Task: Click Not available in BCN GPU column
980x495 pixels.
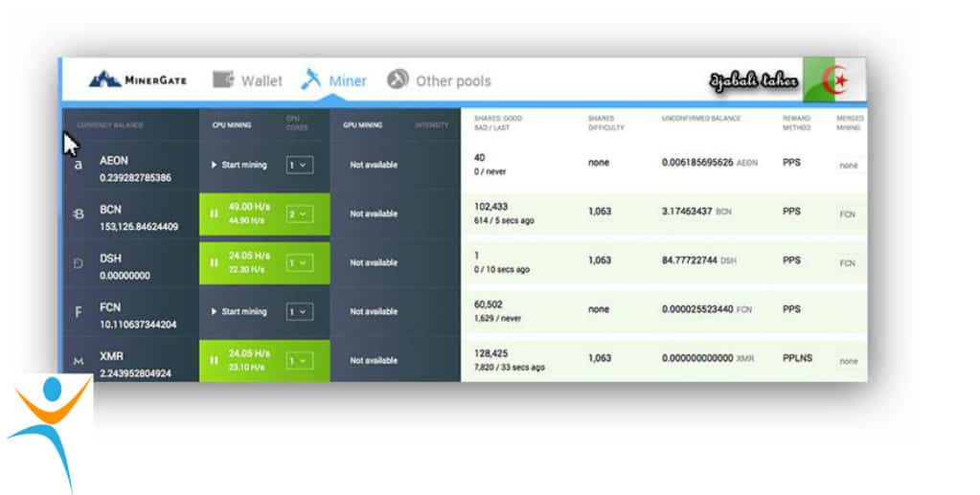Action: click(373, 214)
